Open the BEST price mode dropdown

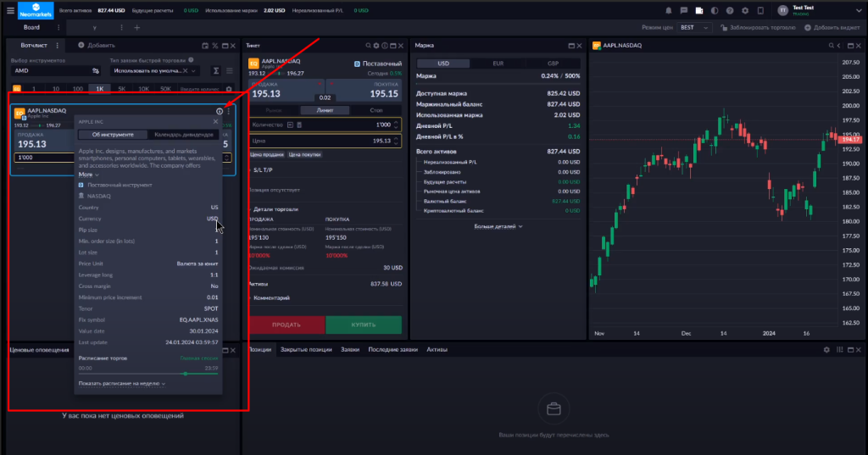694,28
